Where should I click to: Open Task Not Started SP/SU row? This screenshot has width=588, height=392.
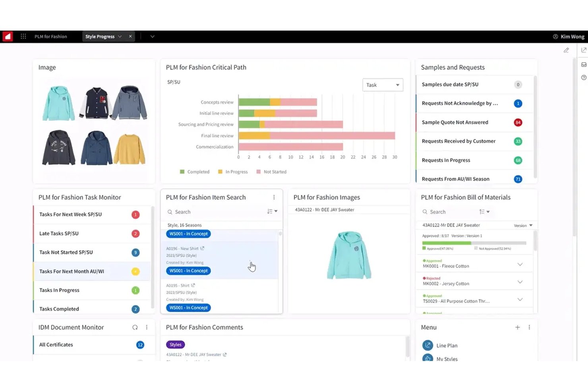click(x=91, y=253)
